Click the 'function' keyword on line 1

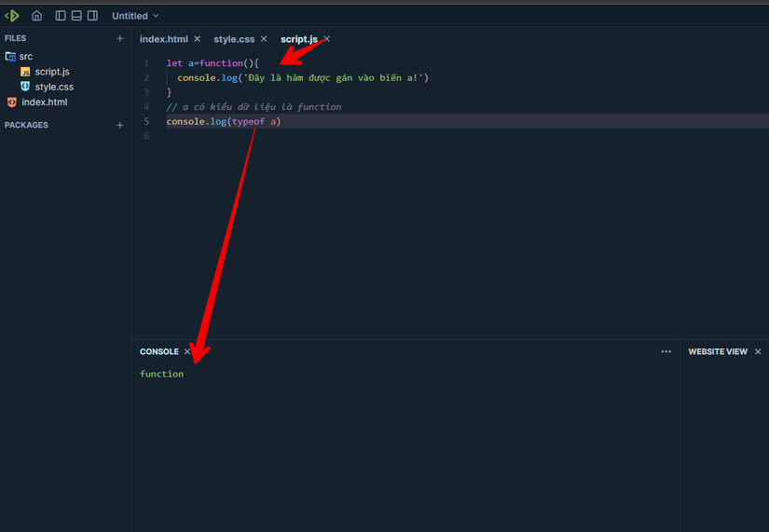(x=221, y=63)
